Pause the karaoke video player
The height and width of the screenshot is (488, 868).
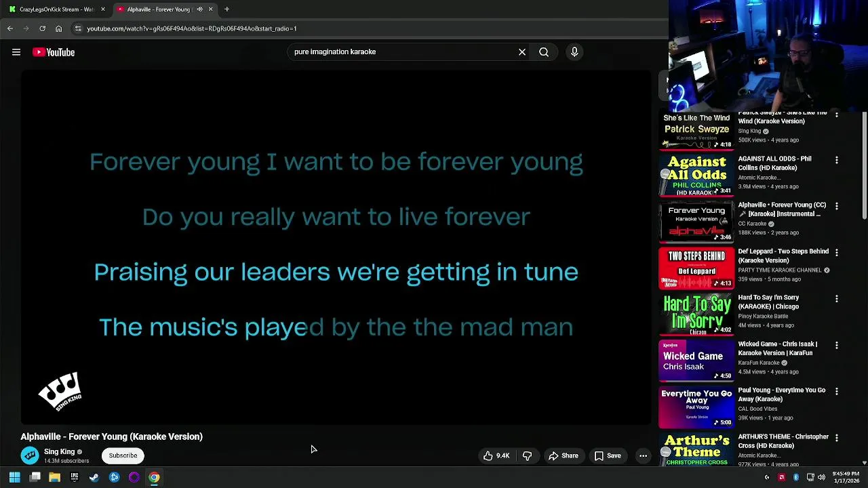[x=336, y=247]
